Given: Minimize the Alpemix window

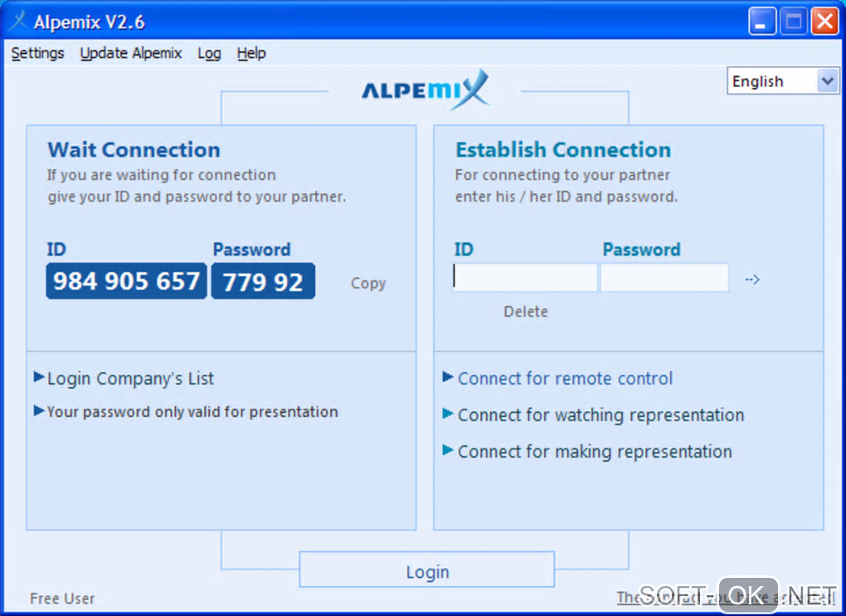Looking at the screenshot, I should click(x=762, y=22).
